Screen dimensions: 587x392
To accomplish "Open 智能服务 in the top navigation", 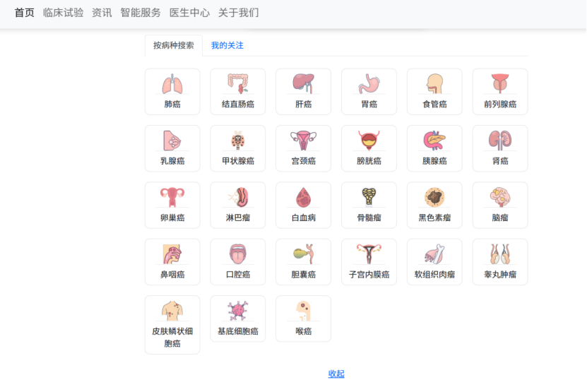I will 141,13.
